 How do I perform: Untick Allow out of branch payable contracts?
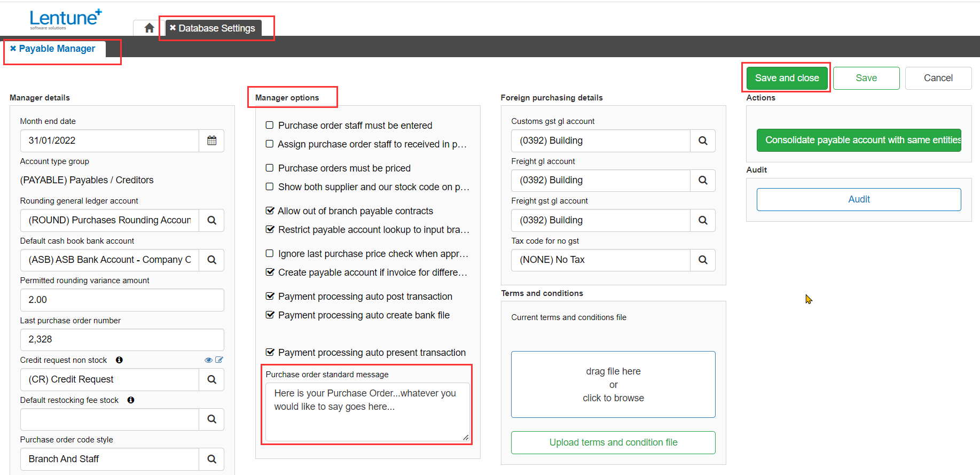pos(270,211)
